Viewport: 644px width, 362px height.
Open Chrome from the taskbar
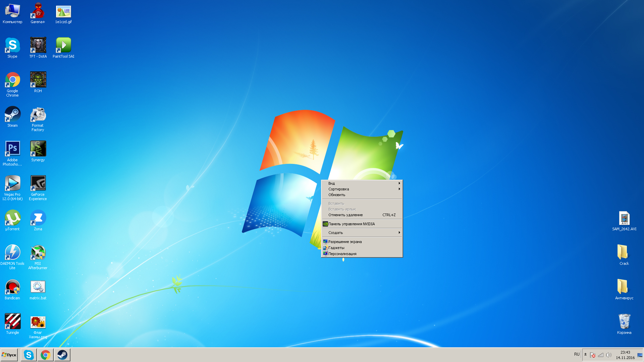coord(46,355)
